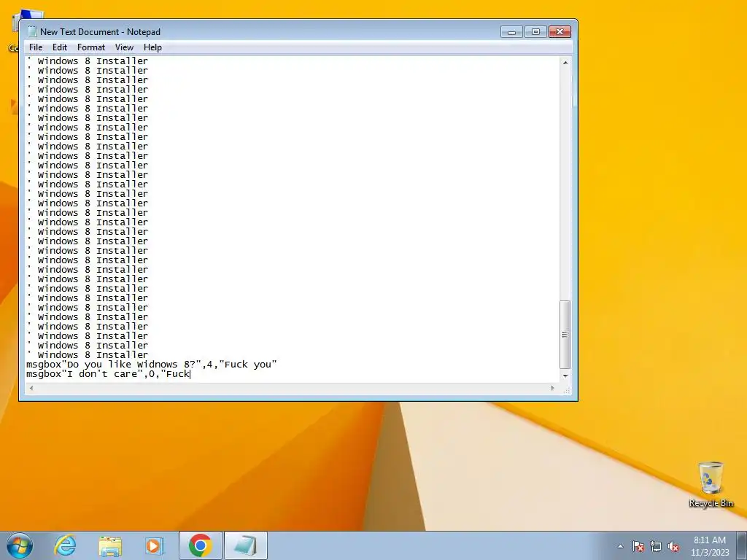Open the Edit menu
The image size is (747, 560).
pos(60,47)
